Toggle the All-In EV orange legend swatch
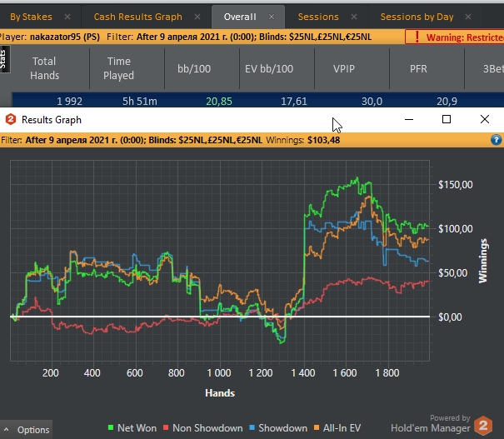The image size is (504, 439). pos(317,427)
